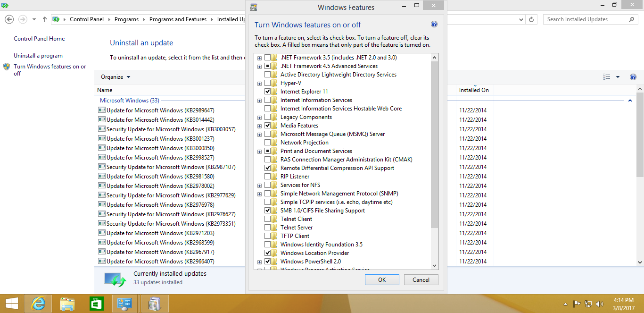The height and width of the screenshot is (313, 644).
Task: Click the volume speaker icon in tray
Action: pyautogui.click(x=600, y=304)
